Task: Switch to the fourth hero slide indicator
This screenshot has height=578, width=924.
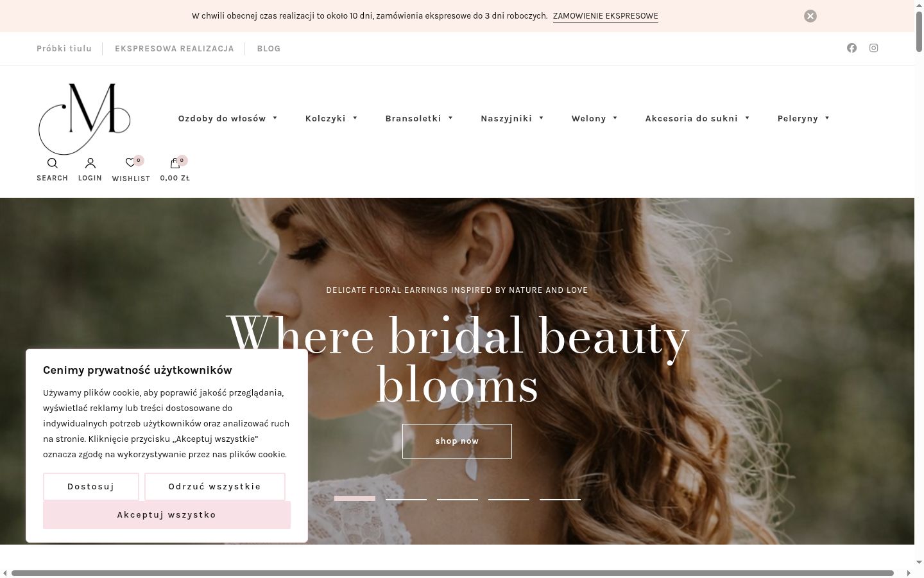Action: point(509,498)
